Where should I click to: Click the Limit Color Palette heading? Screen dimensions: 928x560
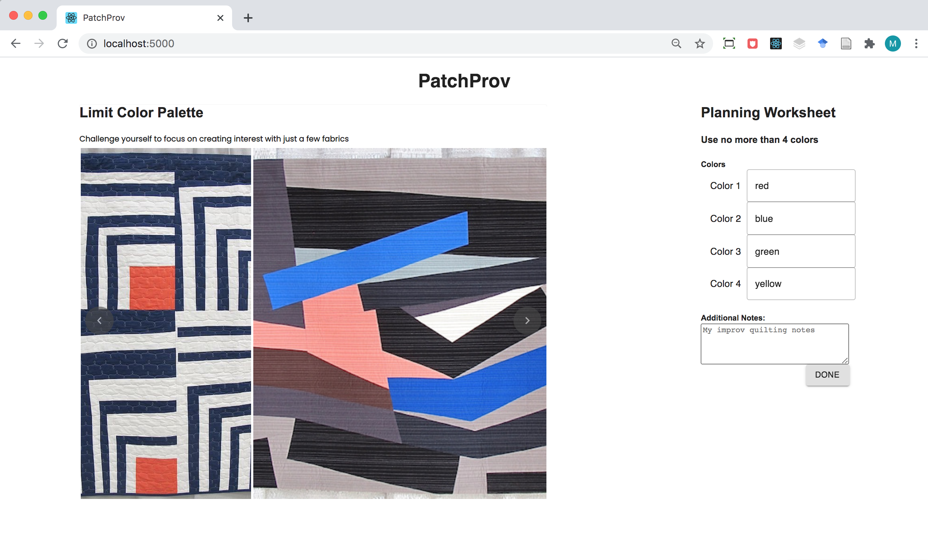(141, 113)
